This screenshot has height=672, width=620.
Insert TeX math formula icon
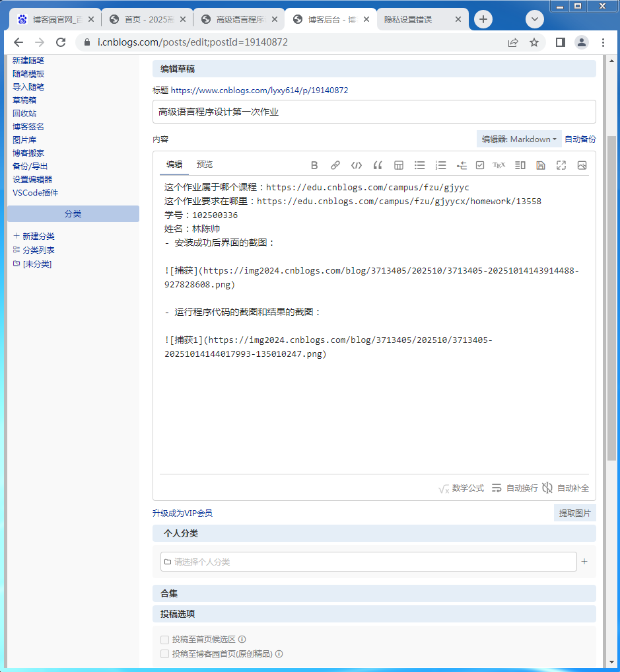click(499, 165)
